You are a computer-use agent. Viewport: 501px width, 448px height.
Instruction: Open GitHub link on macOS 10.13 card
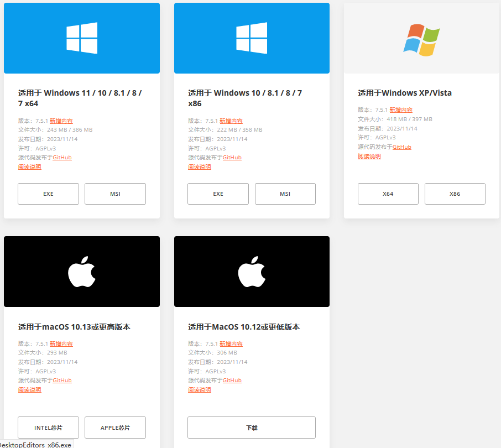pos(62,381)
